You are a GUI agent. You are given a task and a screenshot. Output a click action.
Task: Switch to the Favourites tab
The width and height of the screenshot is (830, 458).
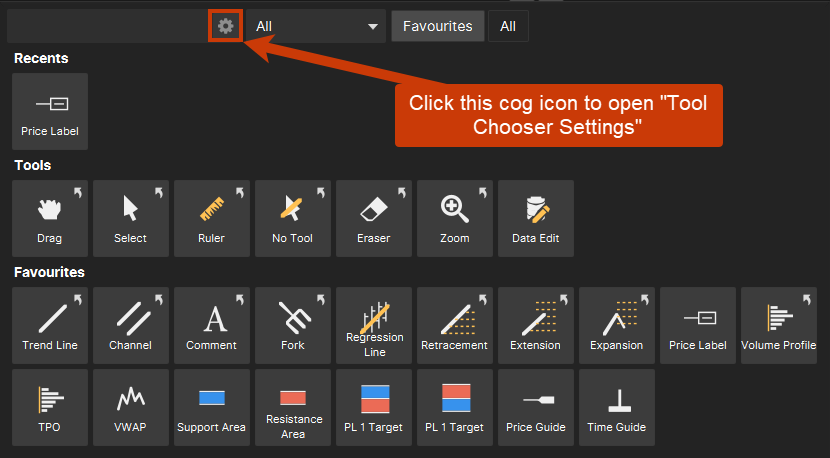[437, 26]
